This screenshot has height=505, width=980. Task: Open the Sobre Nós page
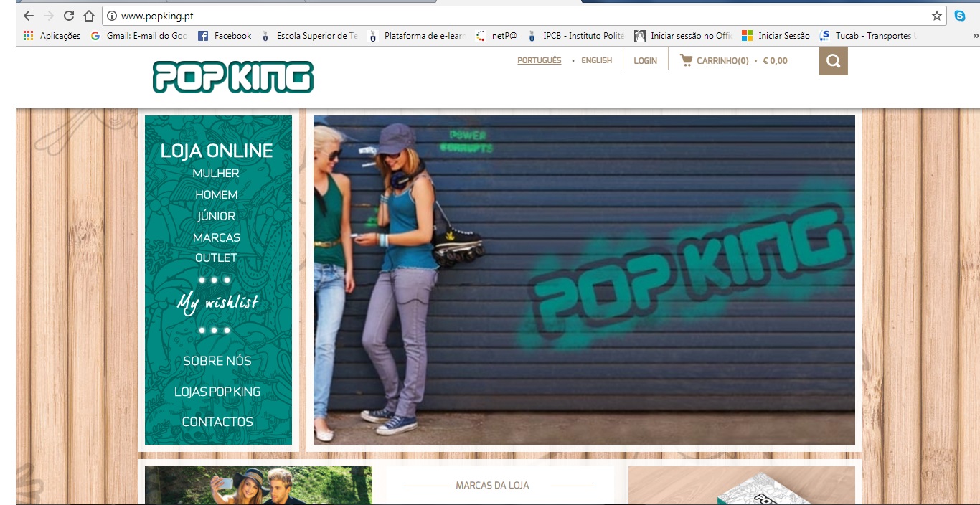pos(217,361)
